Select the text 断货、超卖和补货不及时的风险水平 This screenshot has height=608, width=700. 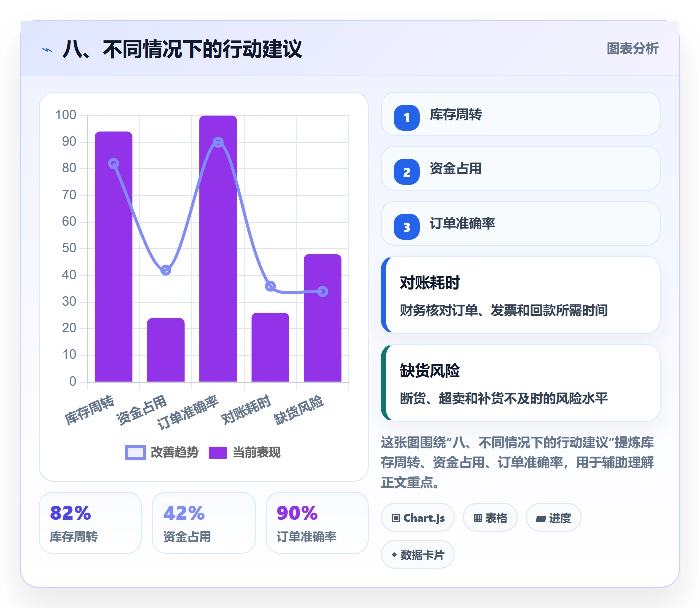[504, 398]
